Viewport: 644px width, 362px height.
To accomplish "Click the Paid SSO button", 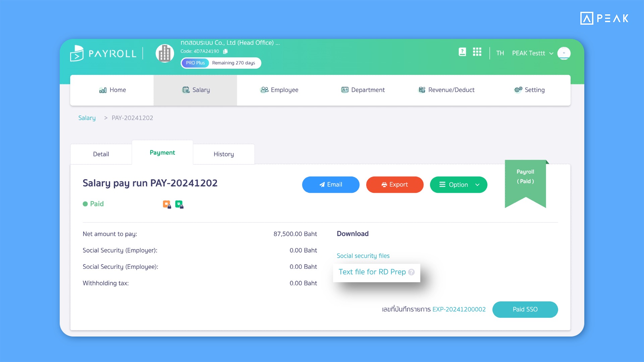I will pos(525,308).
